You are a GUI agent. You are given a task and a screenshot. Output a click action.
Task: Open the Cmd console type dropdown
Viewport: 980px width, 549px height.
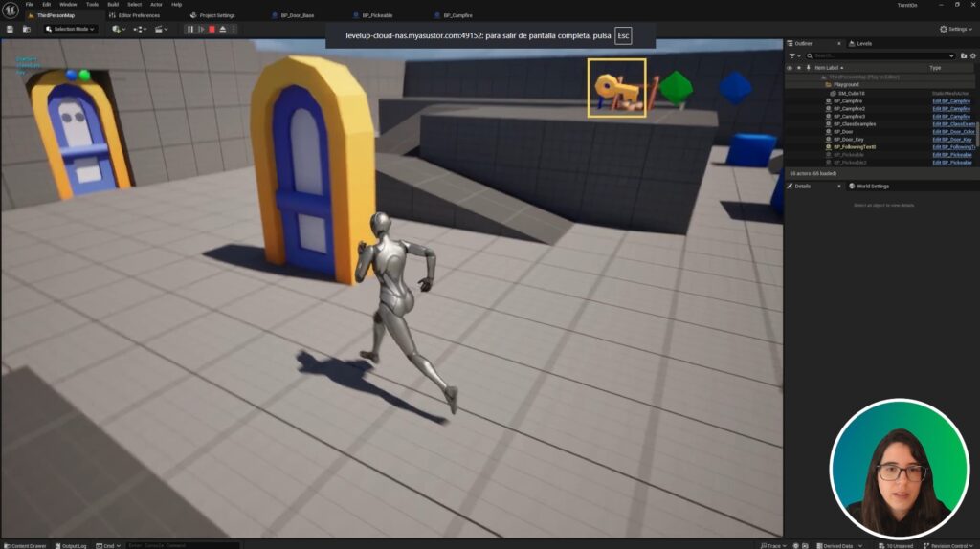[107, 545]
